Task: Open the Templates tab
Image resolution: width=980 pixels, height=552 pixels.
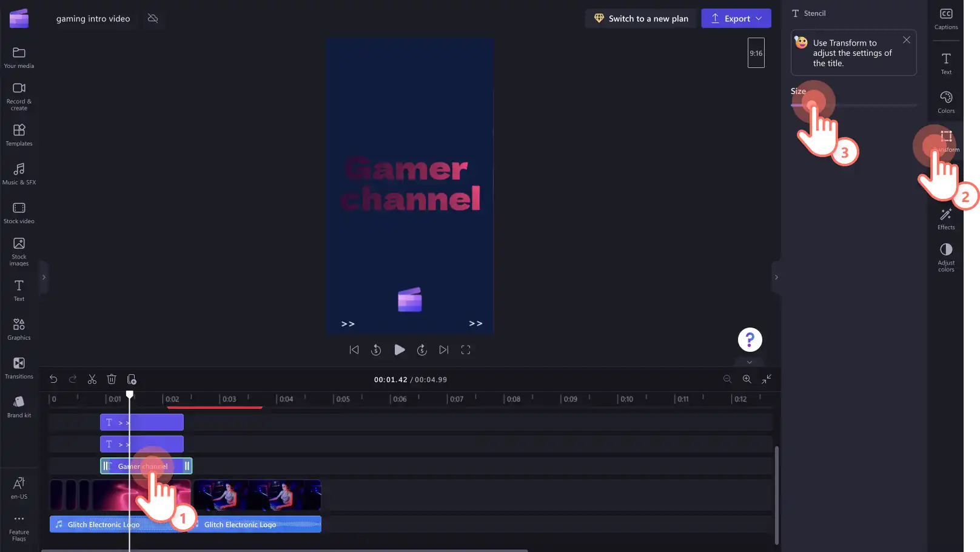Action: 19,135
